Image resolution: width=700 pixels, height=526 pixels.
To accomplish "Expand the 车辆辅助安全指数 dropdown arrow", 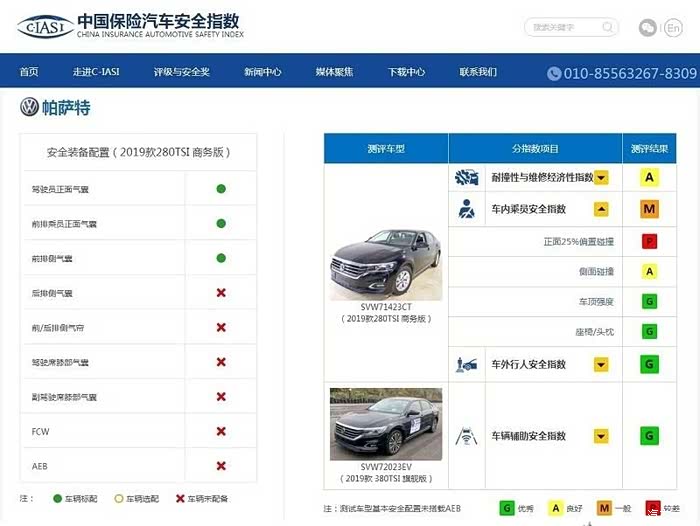I will pyautogui.click(x=602, y=436).
